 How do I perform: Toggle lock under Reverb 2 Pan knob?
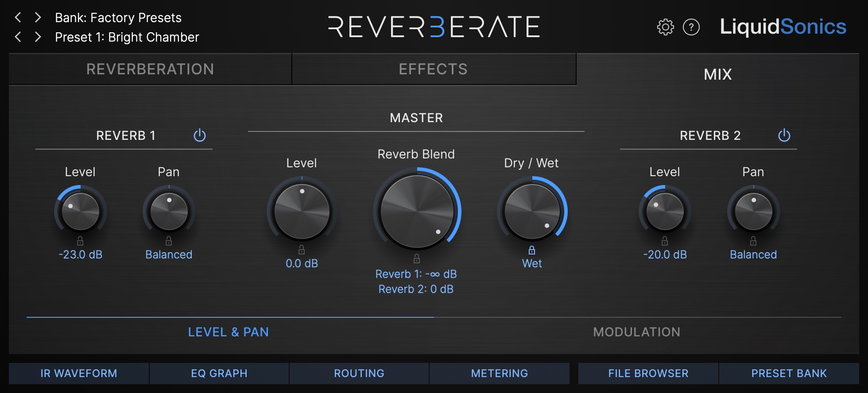(x=753, y=241)
